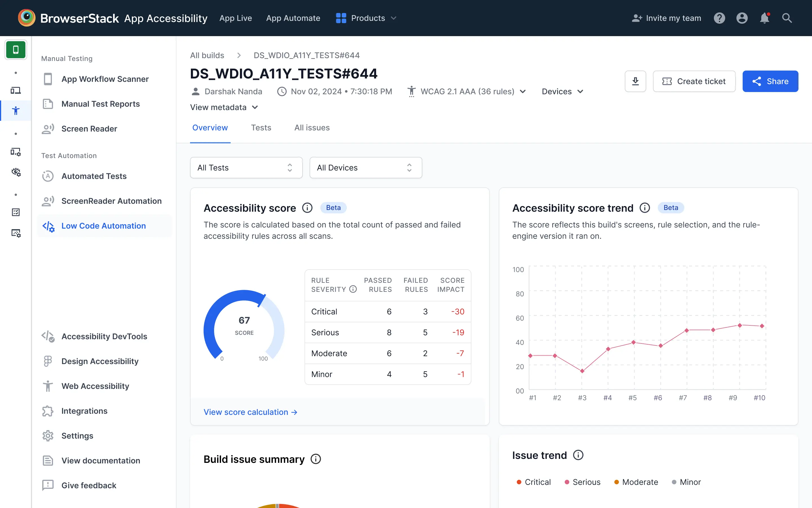Image resolution: width=812 pixels, height=508 pixels.
Task: Toggle the Critical legend in Issue trend
Action: pyautogui.click(x=534, y=482)
